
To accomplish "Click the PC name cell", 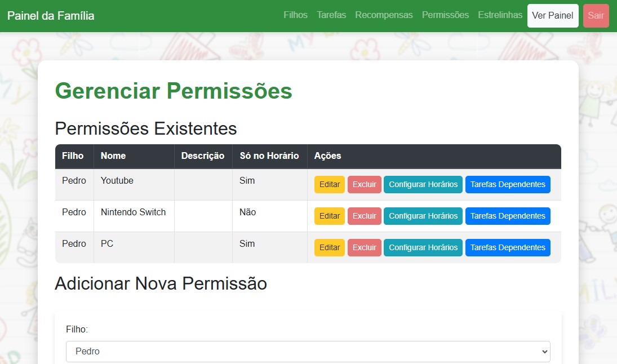I will coord(134,247).
